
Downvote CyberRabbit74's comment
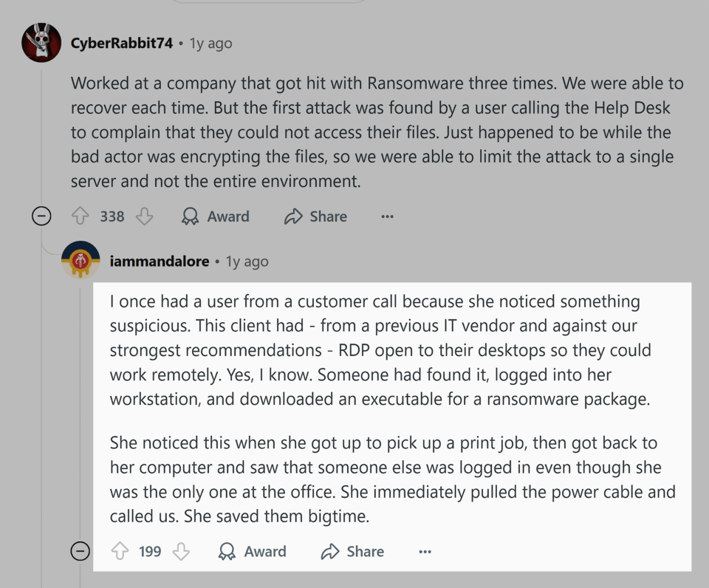[145, 216]
